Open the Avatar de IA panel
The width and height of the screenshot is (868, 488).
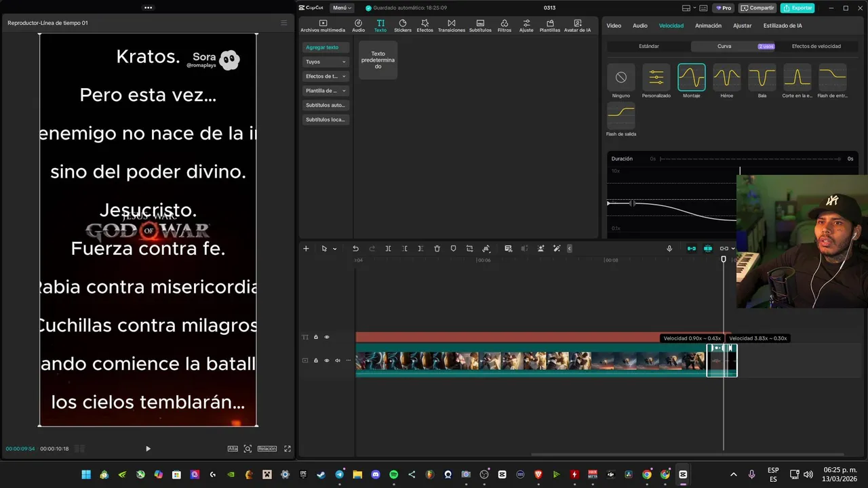click(x=578, y=26)
